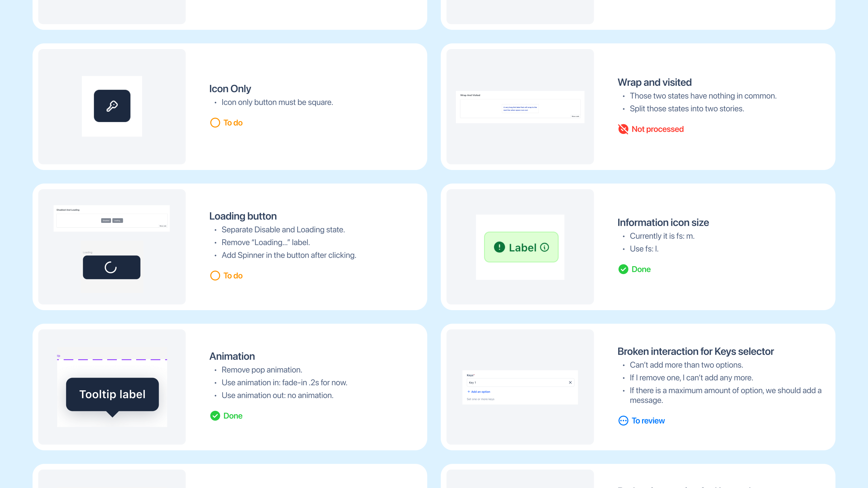This screenshot has width=868, height=488.
Task: Click the Broken interaction for Keys selector heading
Action: pyautogui.click(x=695, y=351)
